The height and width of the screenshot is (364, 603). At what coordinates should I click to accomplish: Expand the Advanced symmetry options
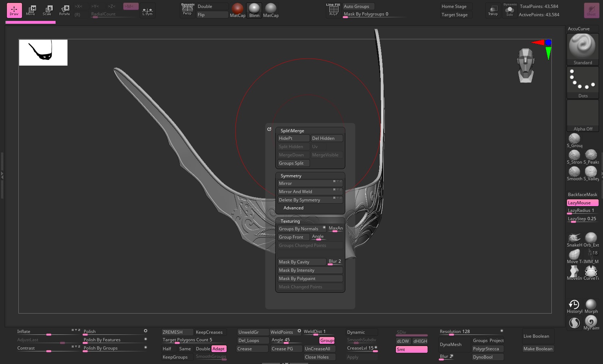[293, 208]
